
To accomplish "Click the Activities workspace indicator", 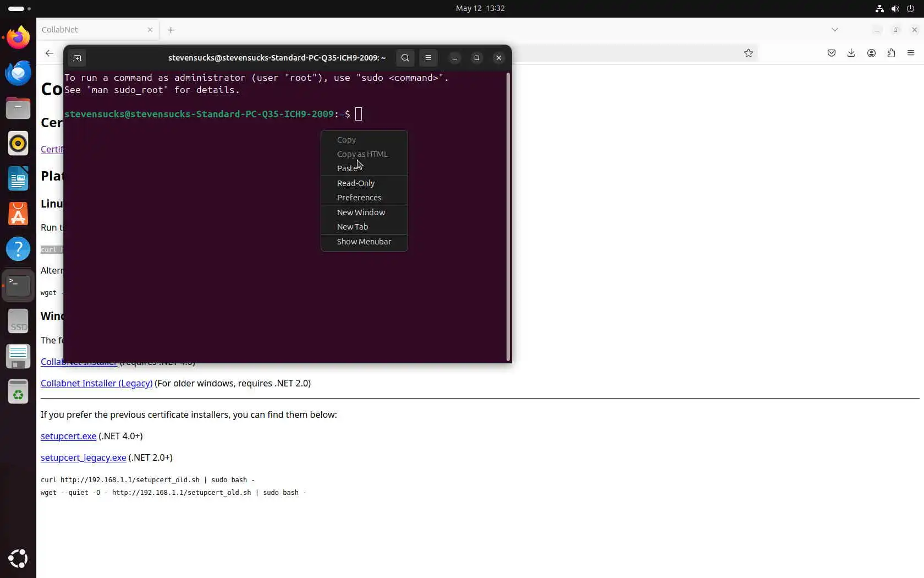I will coord(19,8).
